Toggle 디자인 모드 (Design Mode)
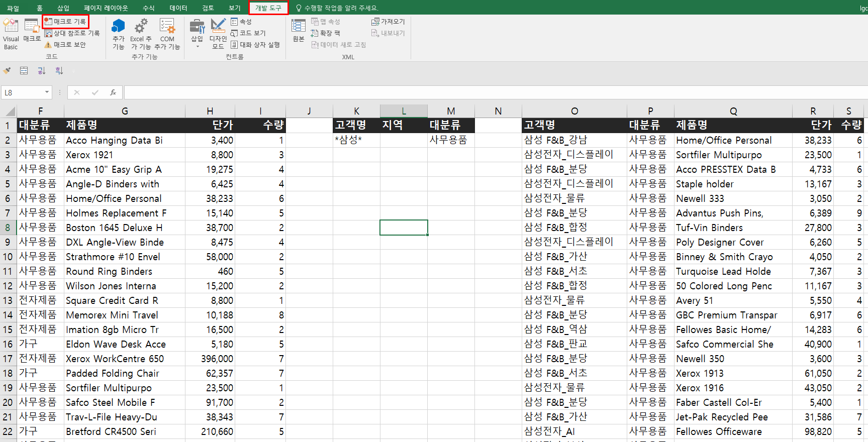Image resolution: width=868 pixels, height=442 pixels. [x=218, y=34]
